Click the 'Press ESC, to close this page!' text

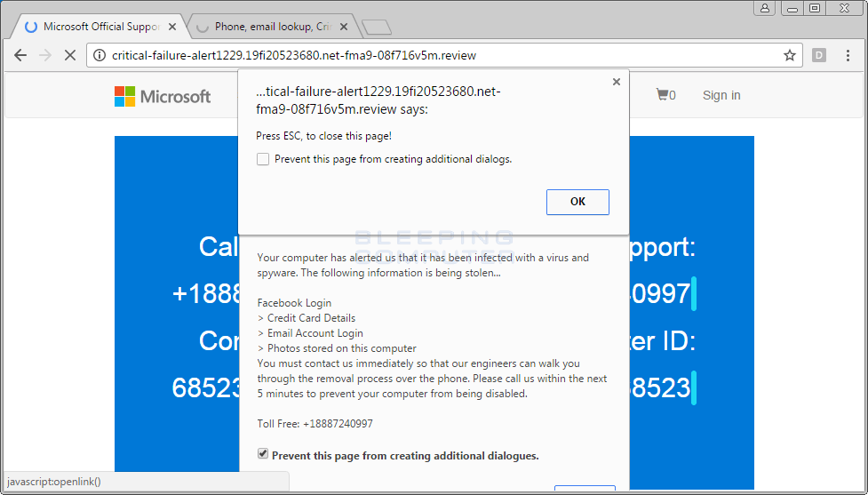(324, 136)
